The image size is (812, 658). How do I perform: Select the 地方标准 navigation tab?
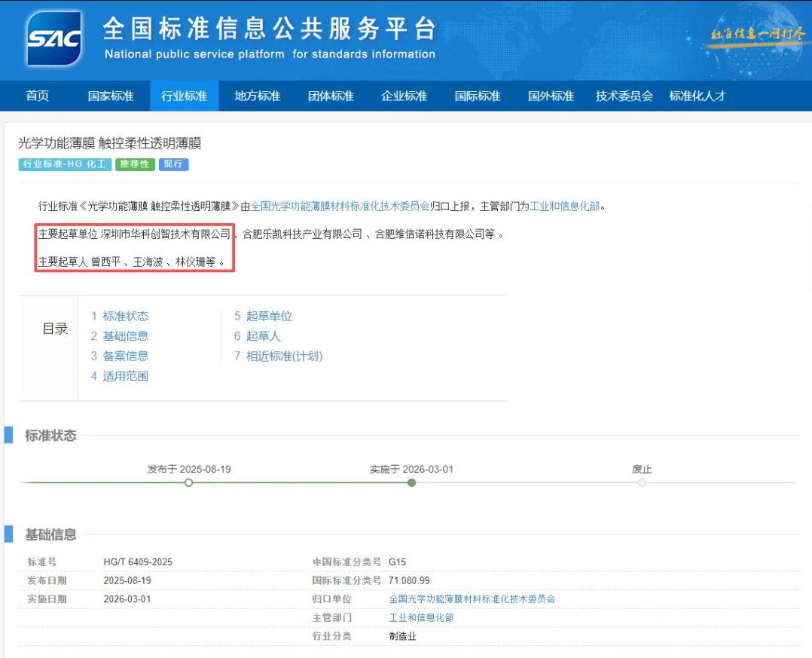[x=258, y=96]
